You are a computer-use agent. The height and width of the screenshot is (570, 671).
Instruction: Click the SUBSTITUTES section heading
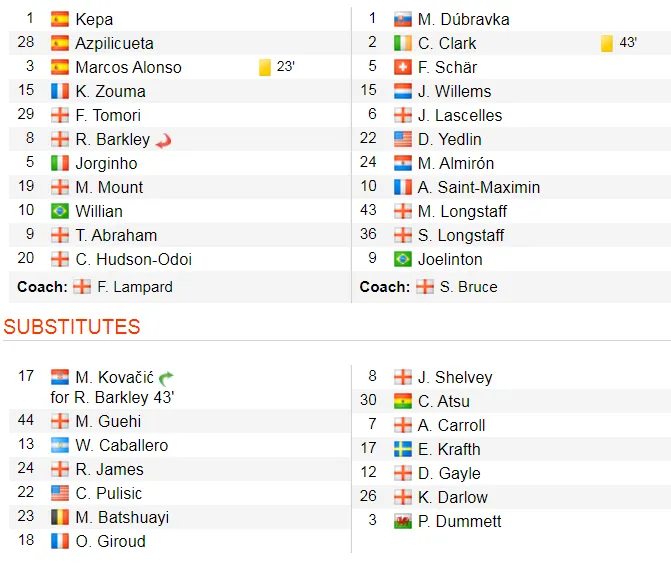[72, 327]
